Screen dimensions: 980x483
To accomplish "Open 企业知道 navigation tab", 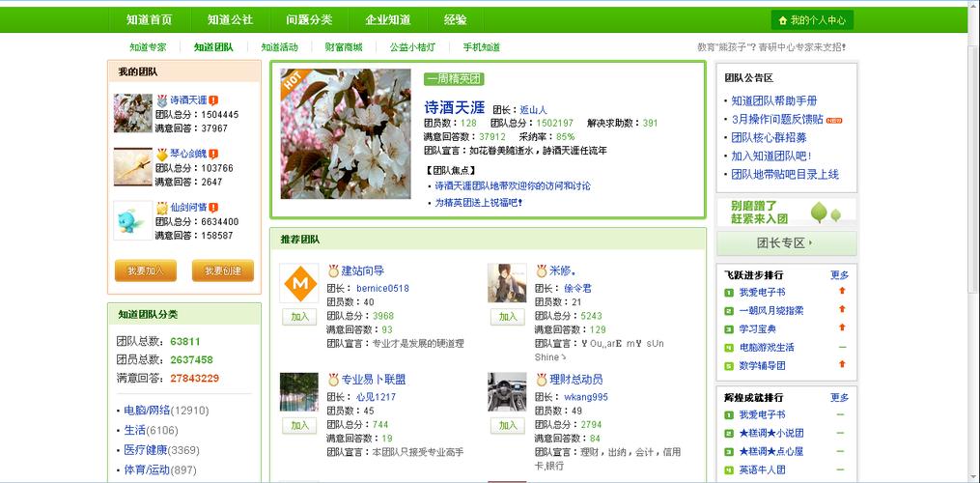I will 388,20.
